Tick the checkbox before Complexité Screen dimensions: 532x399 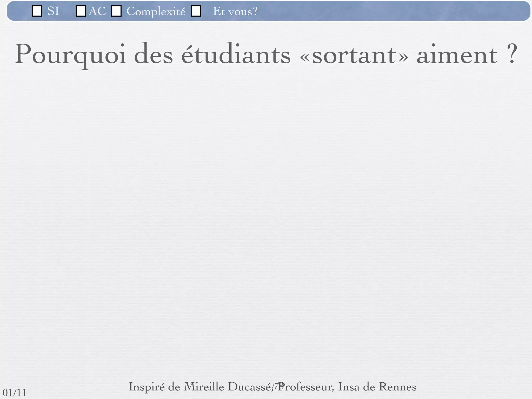click(x=116, y=11)
